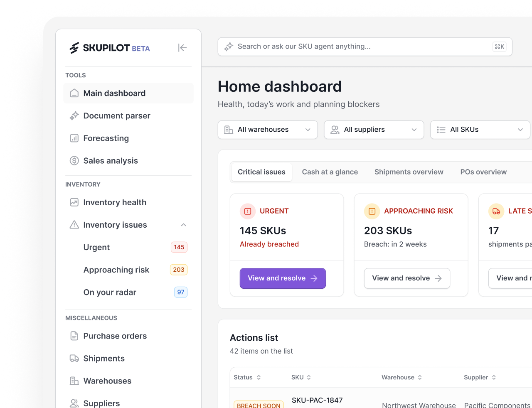
Task: Switch to the Shipments overview tab
Action: click(409, 172)
